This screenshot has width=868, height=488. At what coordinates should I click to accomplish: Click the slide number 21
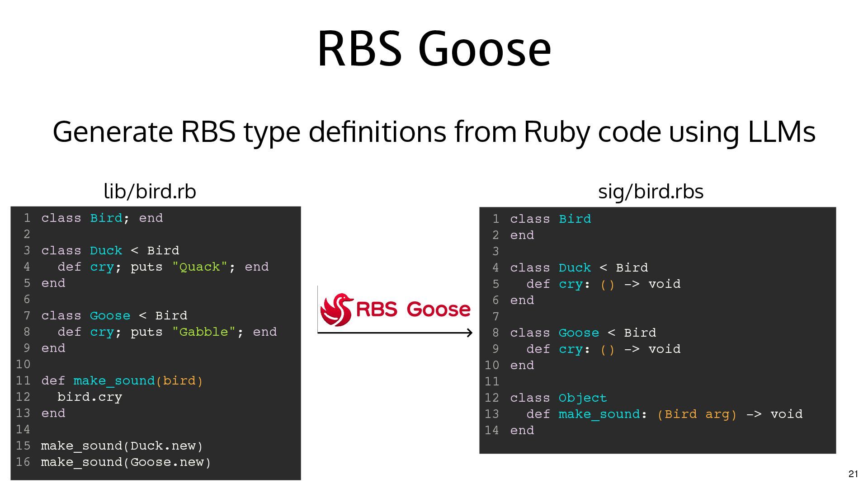[x=853, y=474]
